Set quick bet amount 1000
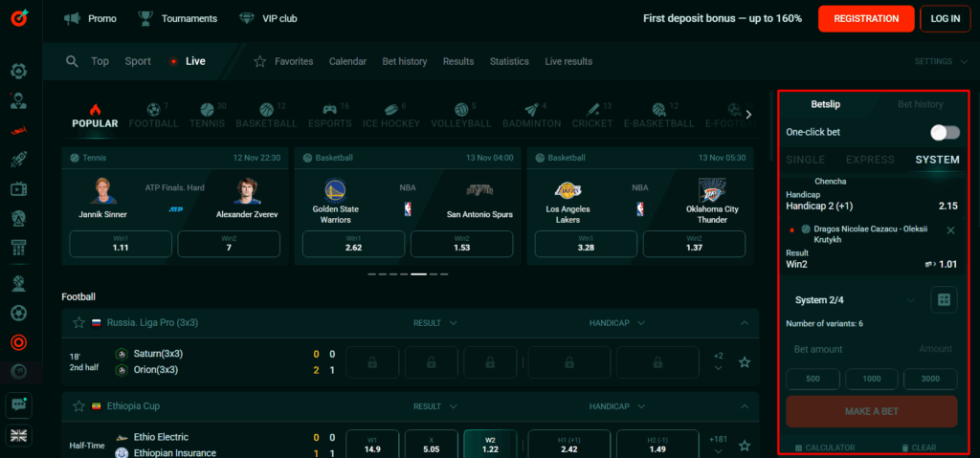Image resolution: width=980 pixels, height=458 pixels. [x=871, y=379]
